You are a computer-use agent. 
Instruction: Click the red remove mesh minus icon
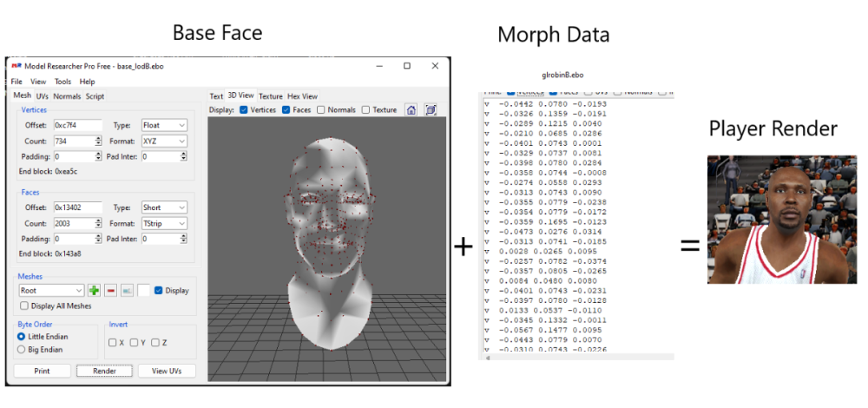coord(110,290)
